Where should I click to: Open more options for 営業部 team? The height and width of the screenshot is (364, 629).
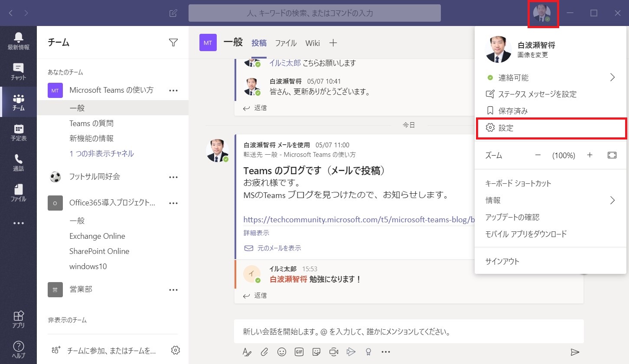(x=173, y=289)
